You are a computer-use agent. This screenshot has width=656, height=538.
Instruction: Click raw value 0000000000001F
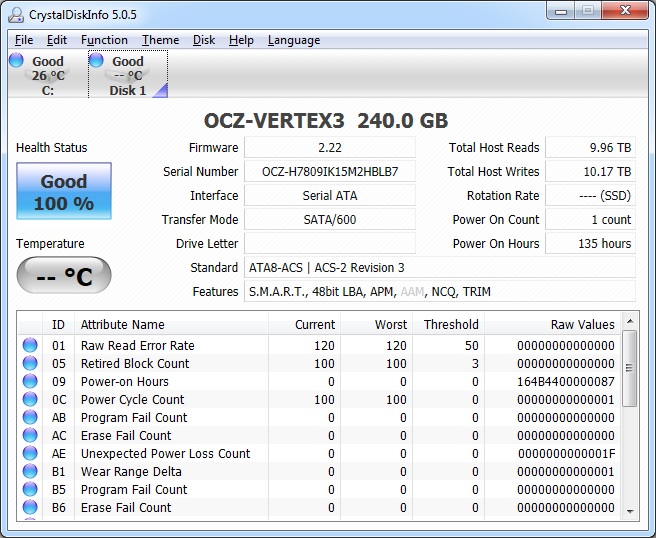pyautogui.click(x=566, y=453)
